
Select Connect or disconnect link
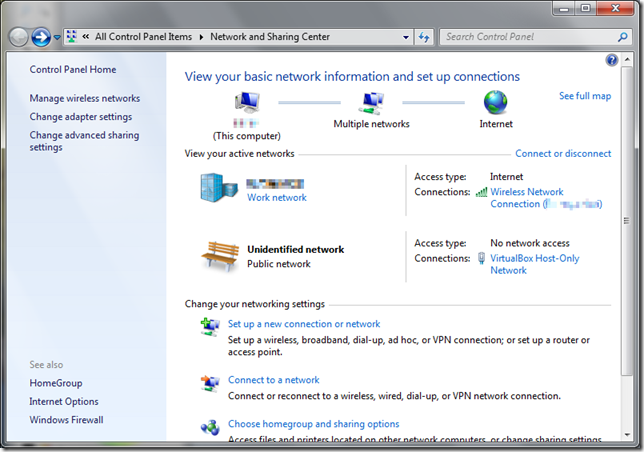tap(562, 154)
